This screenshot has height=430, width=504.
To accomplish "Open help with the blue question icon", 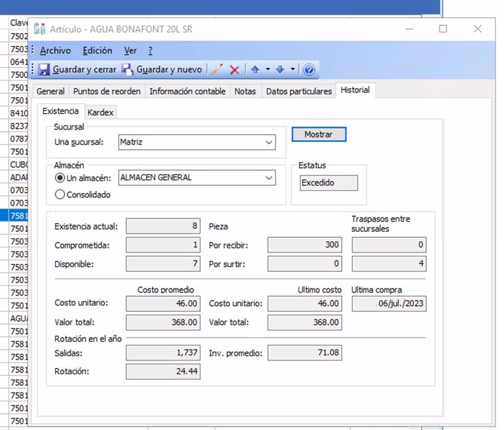I will click(x=309, y=70).
